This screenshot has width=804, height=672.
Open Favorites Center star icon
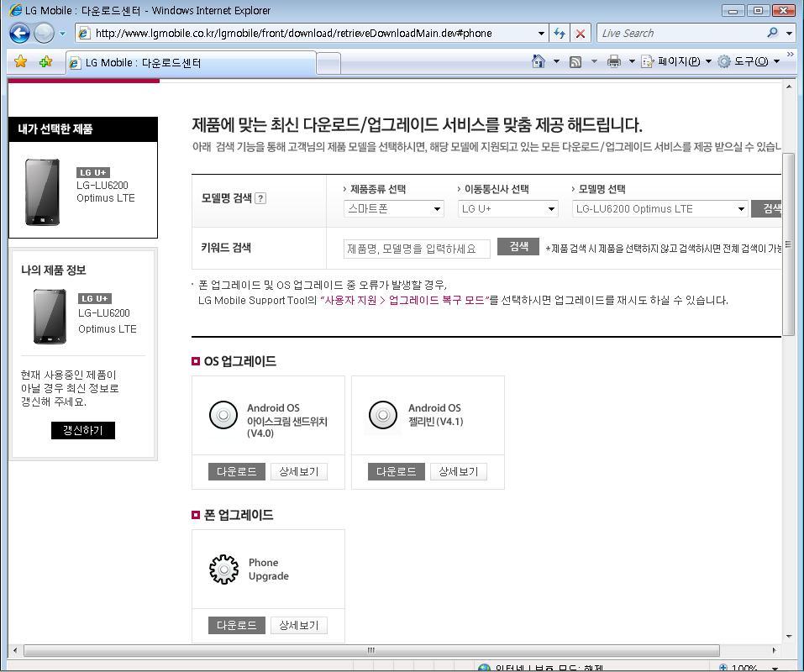pyautogui.click(x=20, y=61)
